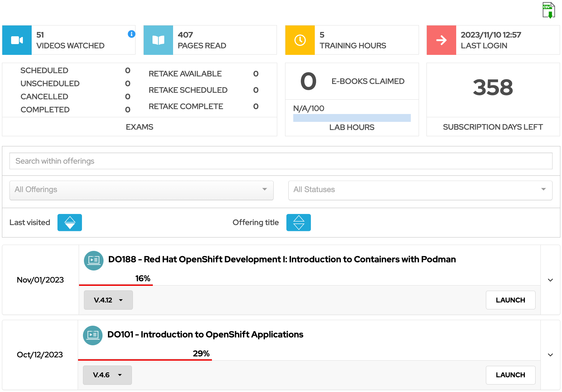Click the DO188 course video icon
Viewport: 562px width, 392px height.
93,260
